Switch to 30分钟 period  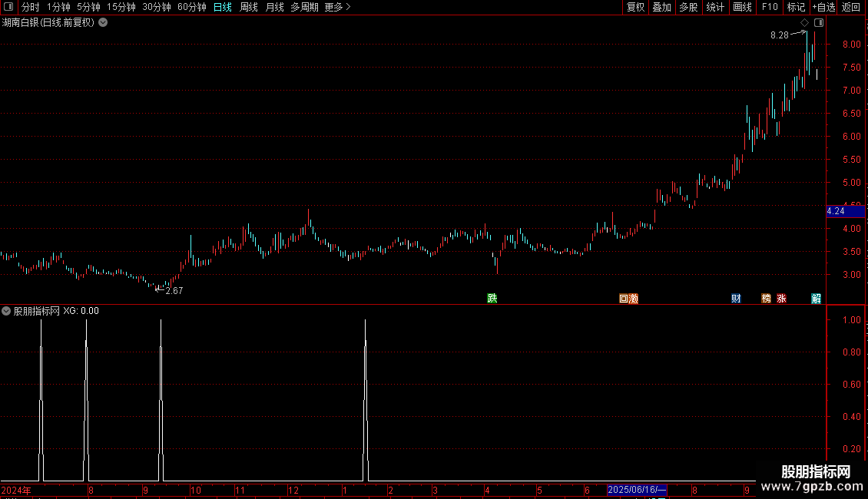tap(157, 7)
